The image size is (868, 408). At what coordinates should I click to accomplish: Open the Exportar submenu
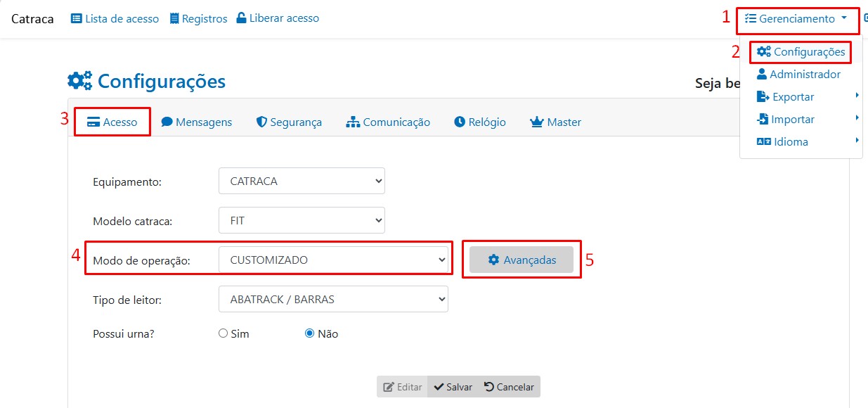[793, 97]
